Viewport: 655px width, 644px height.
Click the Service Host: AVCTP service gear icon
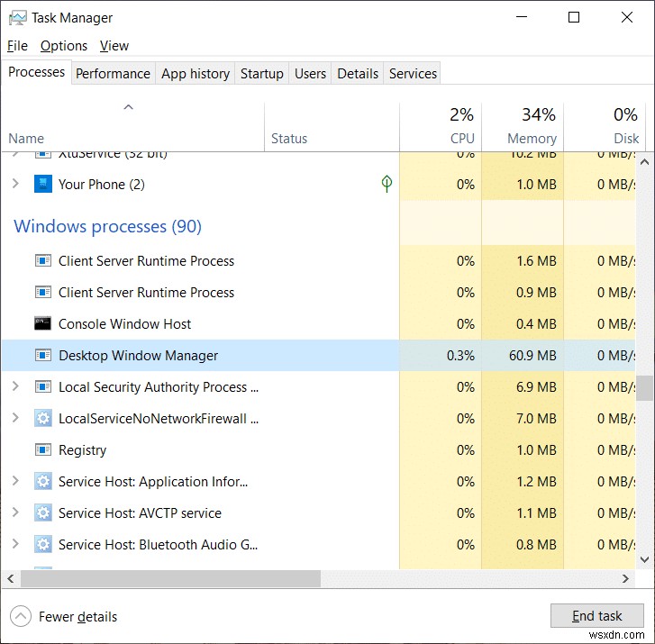coord(43,512)
